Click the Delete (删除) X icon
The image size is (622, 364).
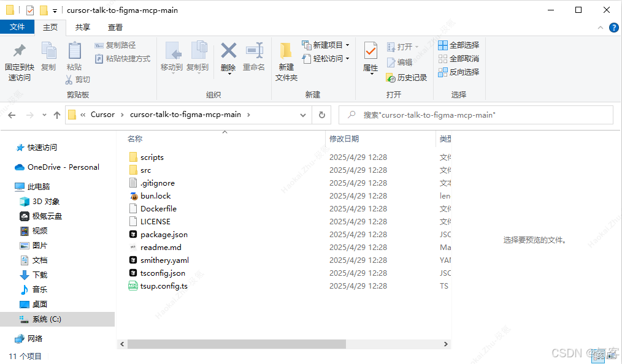tap(228, 51)
